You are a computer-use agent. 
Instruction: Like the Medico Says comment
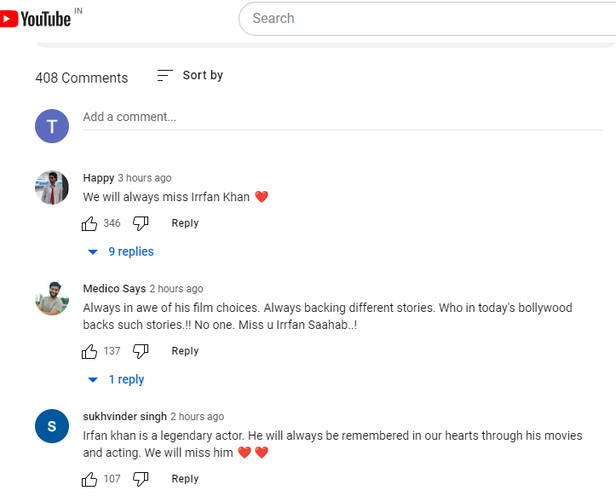(x=90, y=351)
